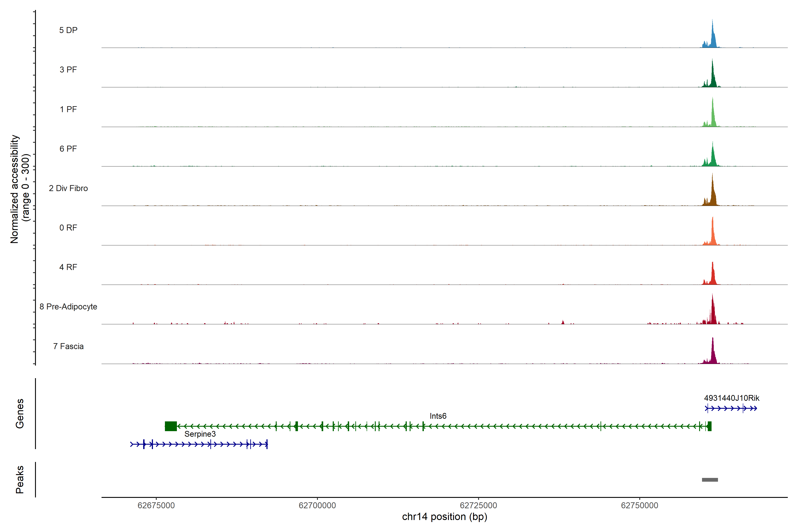Click the 5 DP track label
The image size is (798, 532).
(x=68, y=30)
